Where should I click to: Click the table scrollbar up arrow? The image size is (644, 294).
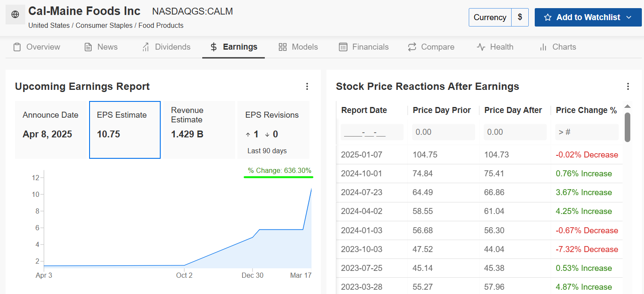click(627, 107)
